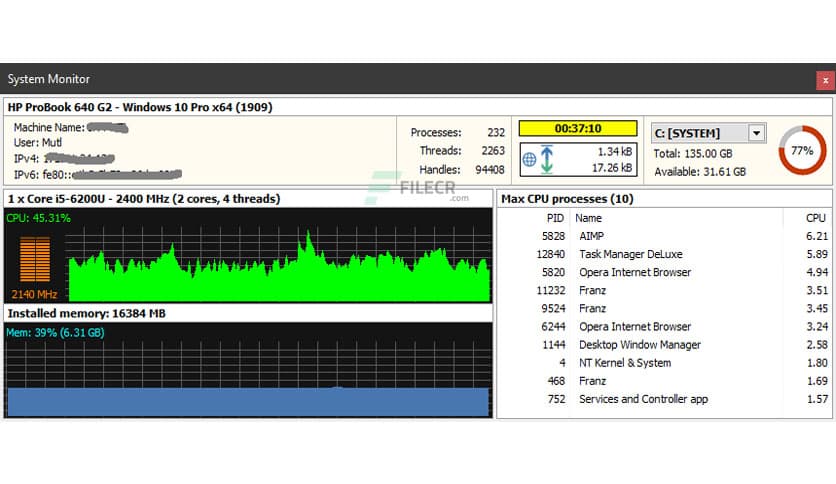Screen dimensions: 836x484
Task: Click the orange CPU core bars indicator
Action: 35,259
